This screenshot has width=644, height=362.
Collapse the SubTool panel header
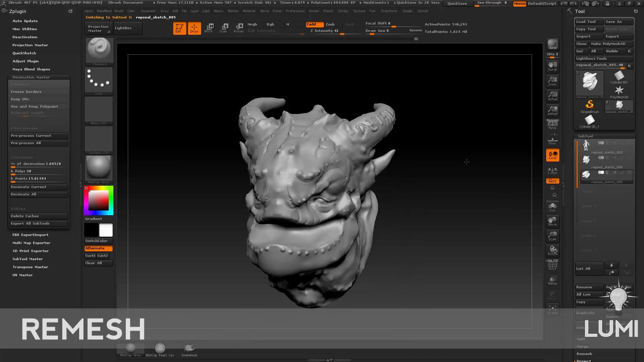tap(585, 136)
